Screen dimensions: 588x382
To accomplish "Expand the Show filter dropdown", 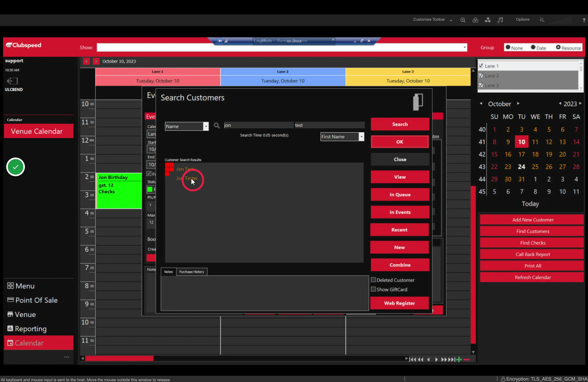I will 465,47.
